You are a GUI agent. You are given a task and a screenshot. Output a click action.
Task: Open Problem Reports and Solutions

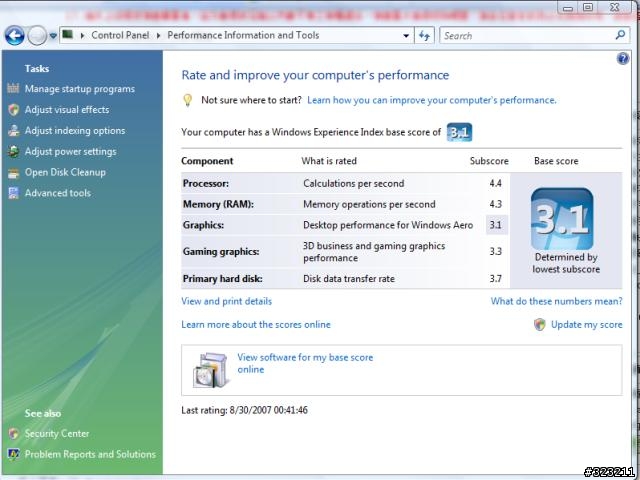point(90,454)
